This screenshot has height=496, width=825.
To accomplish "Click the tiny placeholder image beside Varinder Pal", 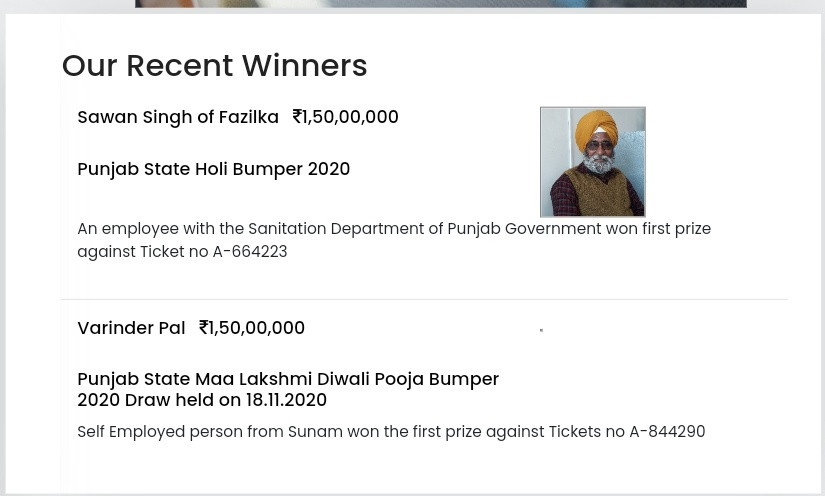I will 541,330.
